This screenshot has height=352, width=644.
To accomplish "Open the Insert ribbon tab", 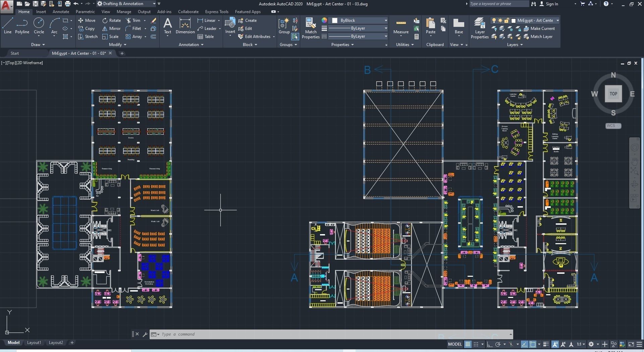I will pyautogui.click(x=41, y=12).
